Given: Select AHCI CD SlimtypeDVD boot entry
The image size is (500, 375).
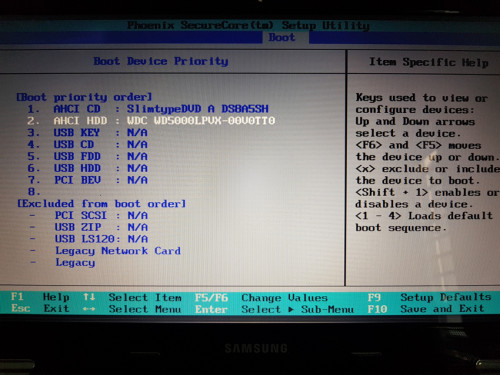Looking at the screenshot, I should point(148,109).
